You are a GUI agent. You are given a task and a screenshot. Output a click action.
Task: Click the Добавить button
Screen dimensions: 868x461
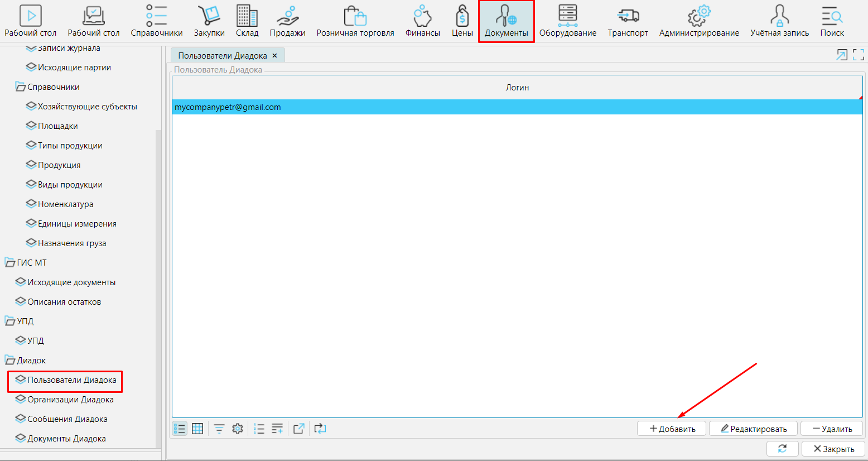point(672,429)
